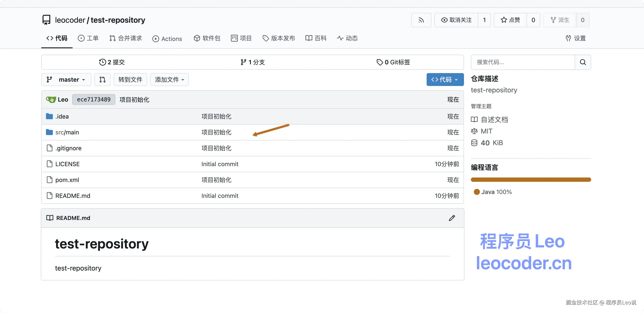Screen dimensions: 644x313
Task: Click the search magnifier icon
Action: [x=583, y=62]
